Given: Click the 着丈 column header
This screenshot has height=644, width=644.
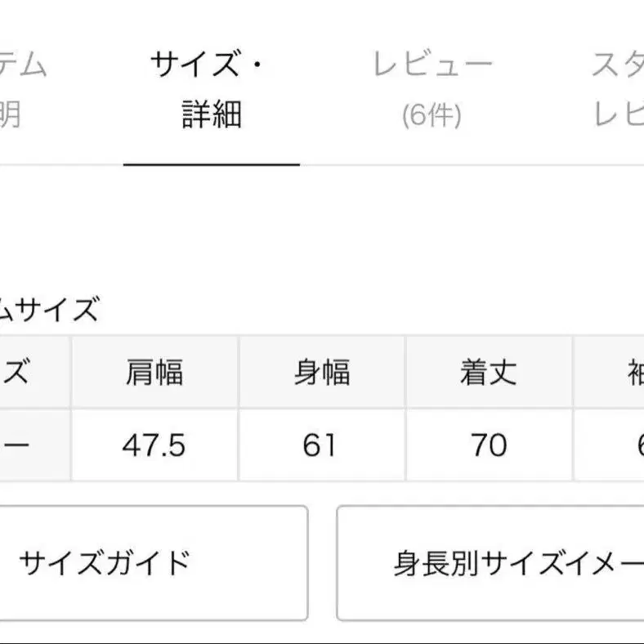Looking at the screenshot, I should coord(489,373).
